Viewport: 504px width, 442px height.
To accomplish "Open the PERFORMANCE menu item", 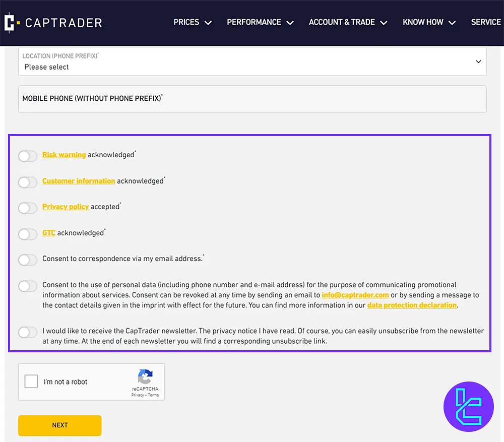I will pos(254,22).
